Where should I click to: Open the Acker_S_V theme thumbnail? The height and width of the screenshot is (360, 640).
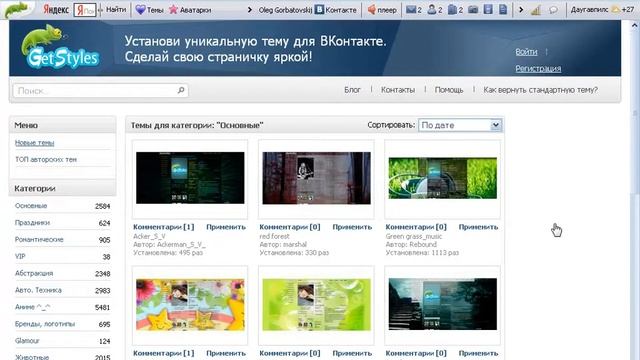tap(190, 178)
